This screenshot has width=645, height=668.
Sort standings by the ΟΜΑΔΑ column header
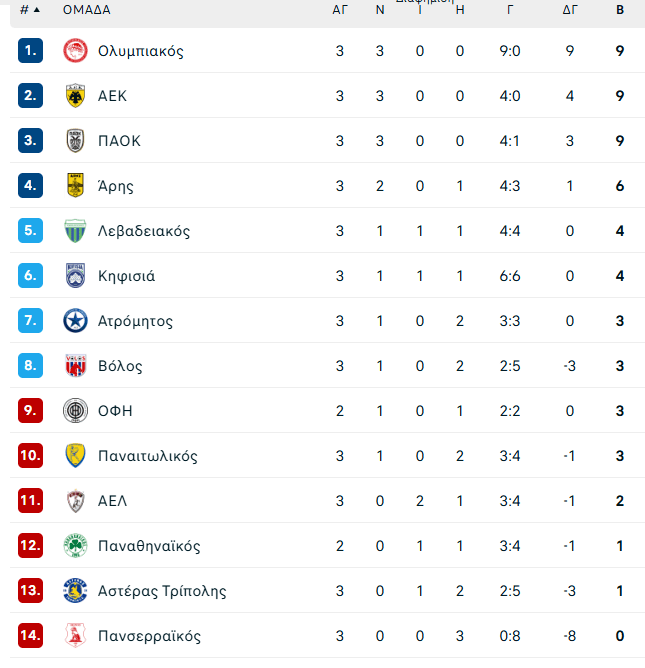pos(86,9)
